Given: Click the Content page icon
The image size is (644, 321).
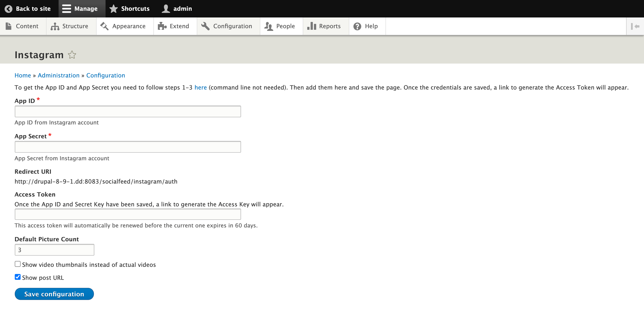Looking at the screenshot, I should point(8,26).
